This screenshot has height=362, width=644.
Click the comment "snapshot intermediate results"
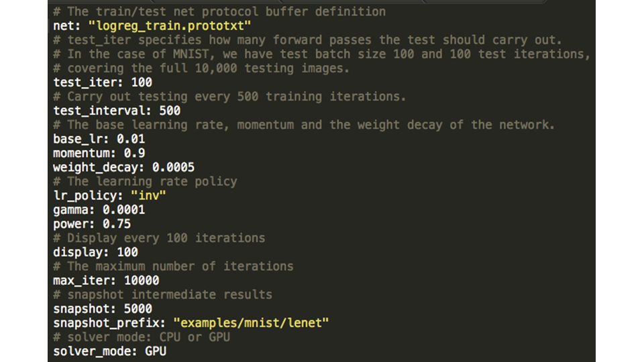(x=162, y=295)
